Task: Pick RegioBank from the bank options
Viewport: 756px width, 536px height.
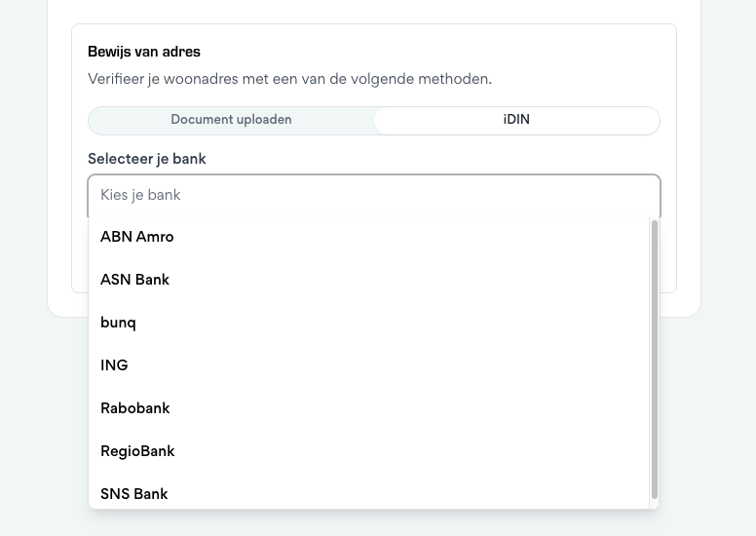Action: pos(137,451)
